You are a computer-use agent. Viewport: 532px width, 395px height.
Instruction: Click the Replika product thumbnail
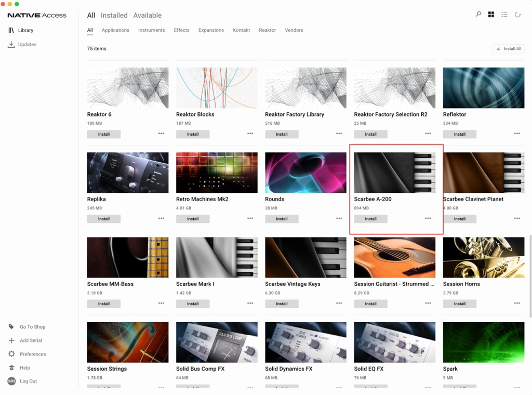[x=128, y=173]
